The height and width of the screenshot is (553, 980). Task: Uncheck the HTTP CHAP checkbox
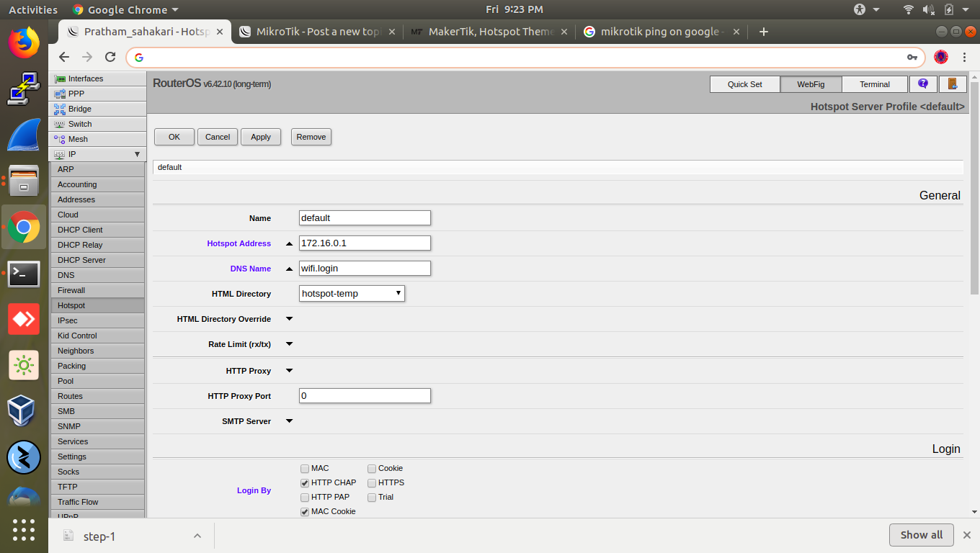[305, 483]
